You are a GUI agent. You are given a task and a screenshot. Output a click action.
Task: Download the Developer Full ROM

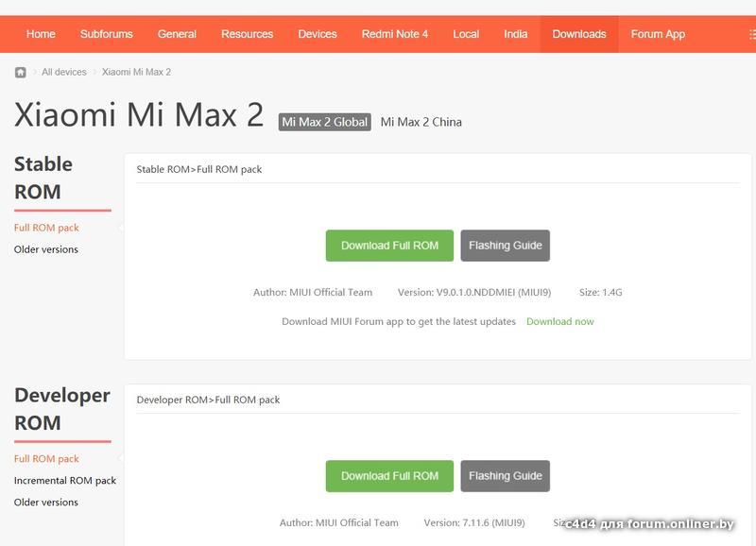pyautogui.click(x=389, y=476)
